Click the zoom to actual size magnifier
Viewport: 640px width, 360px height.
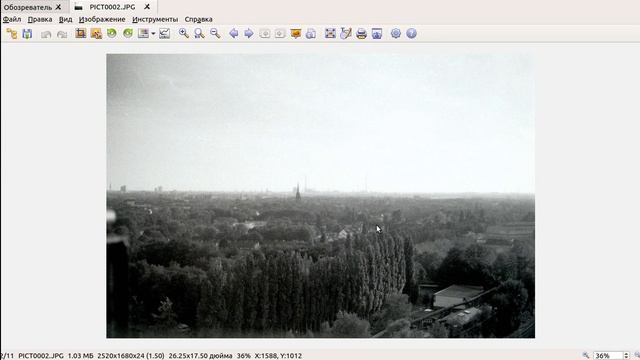[199, 33]
